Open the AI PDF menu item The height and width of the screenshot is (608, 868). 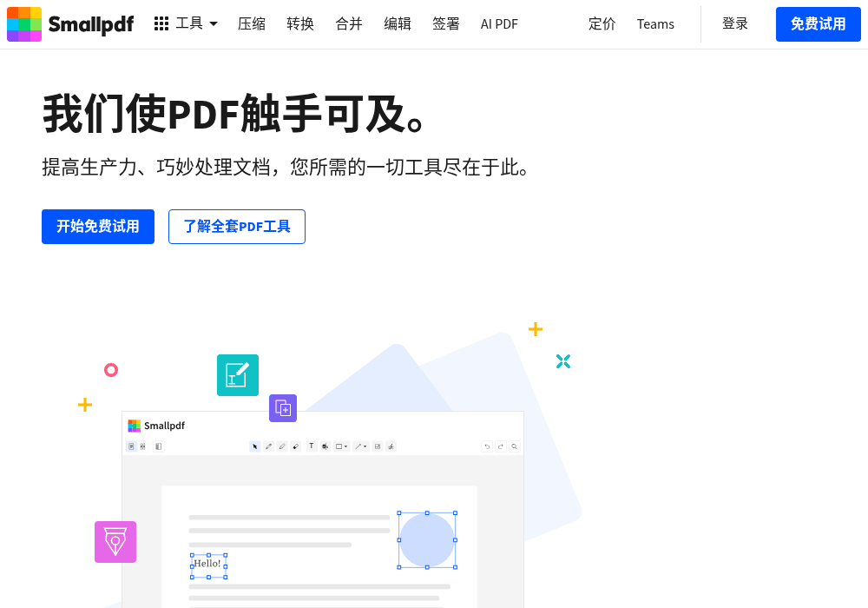(x=499, y=24)
